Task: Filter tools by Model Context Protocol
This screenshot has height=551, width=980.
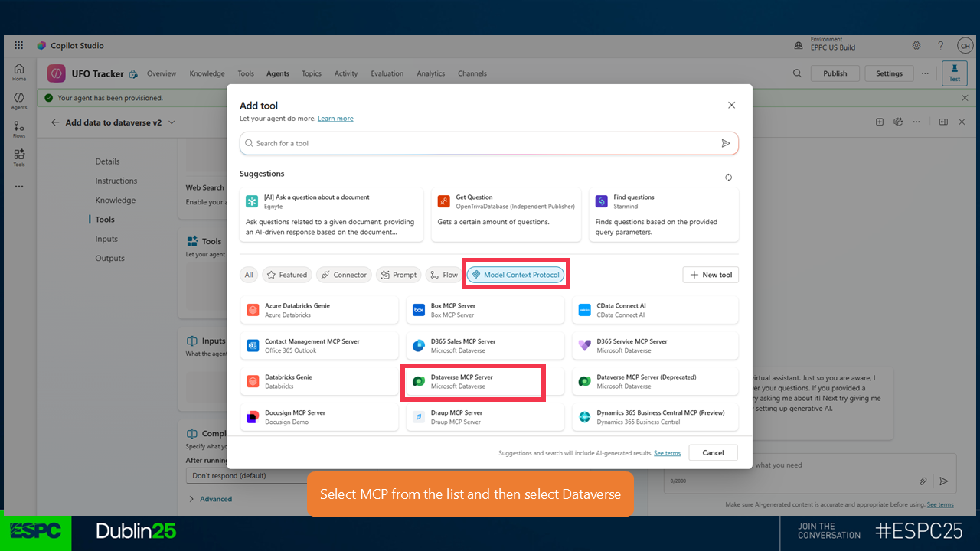Action: pos(516,275)
